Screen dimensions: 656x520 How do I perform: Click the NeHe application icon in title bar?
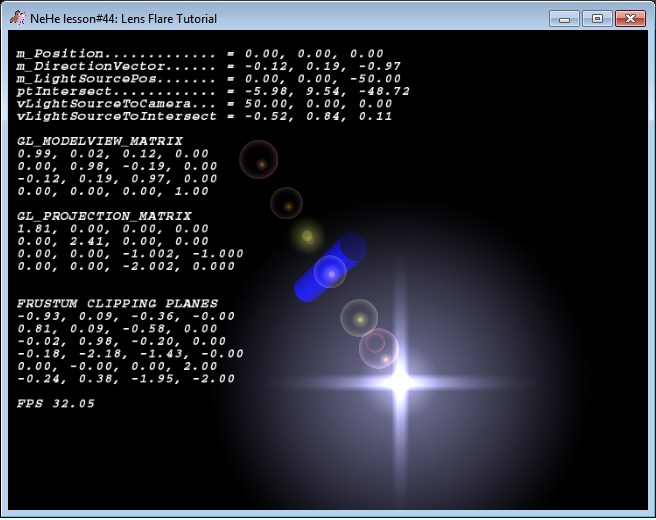17,19
